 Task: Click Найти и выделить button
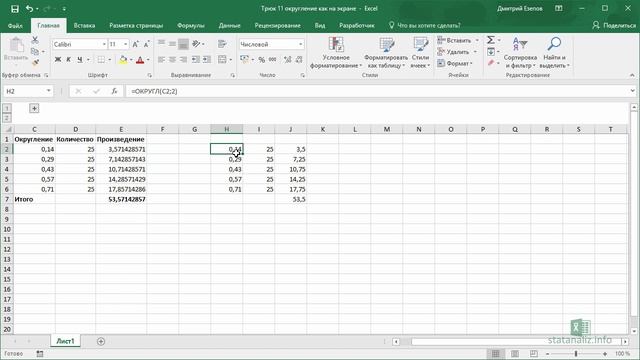tap(554, 53)
